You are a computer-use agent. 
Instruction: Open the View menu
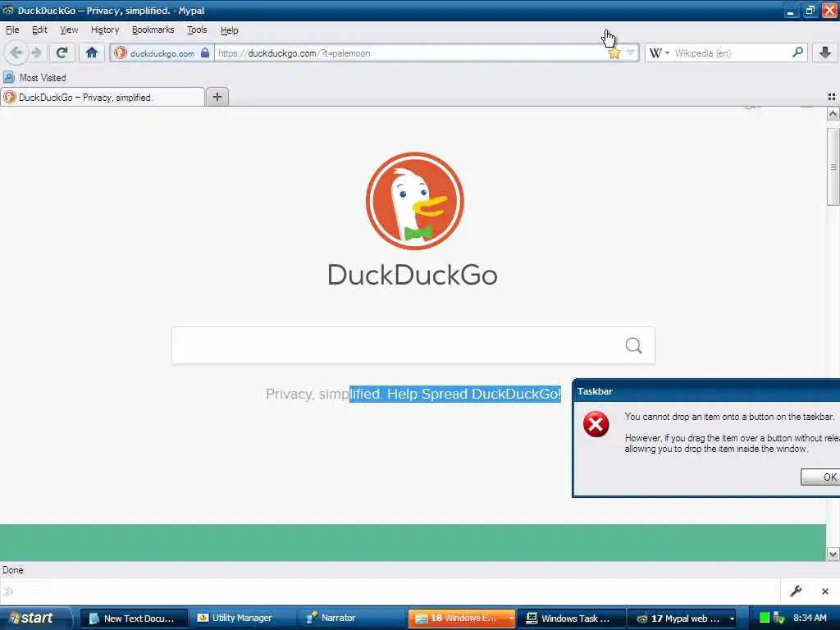tap(69, 30)
